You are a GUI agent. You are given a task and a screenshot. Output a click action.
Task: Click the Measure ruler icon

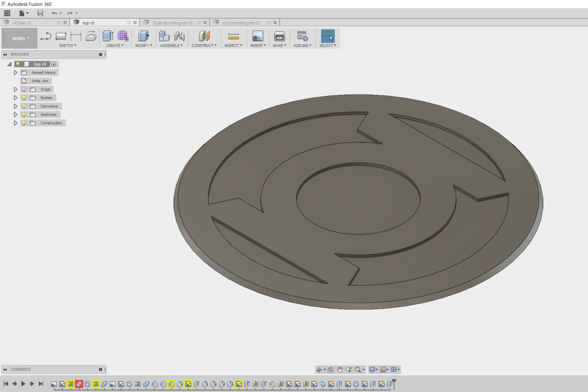(x=233, y=36)
